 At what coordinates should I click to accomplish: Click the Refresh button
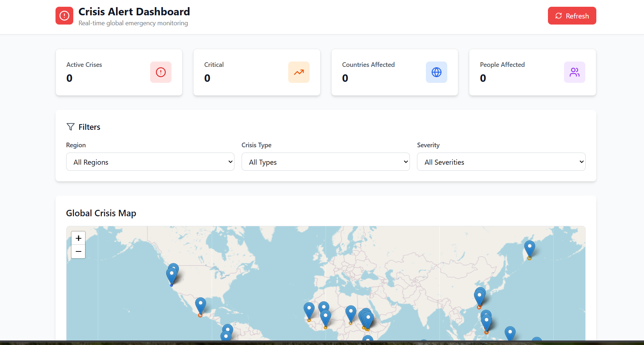click(572, 16)
